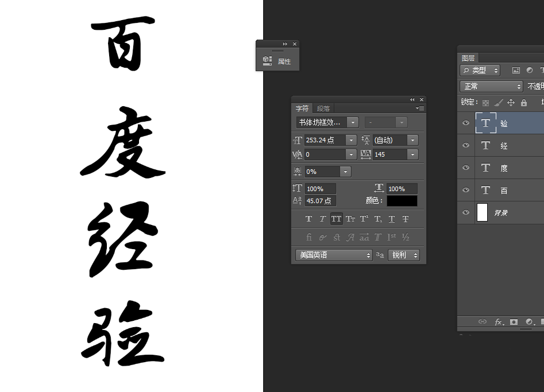544x392 pixels.
Task: Click the swash A icon
Action: click(350, 237)
